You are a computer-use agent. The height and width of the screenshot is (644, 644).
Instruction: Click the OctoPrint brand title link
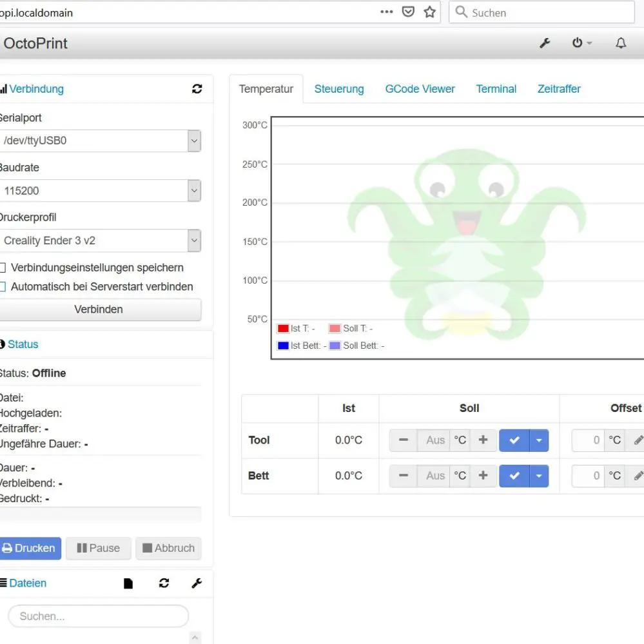[35, 43]
